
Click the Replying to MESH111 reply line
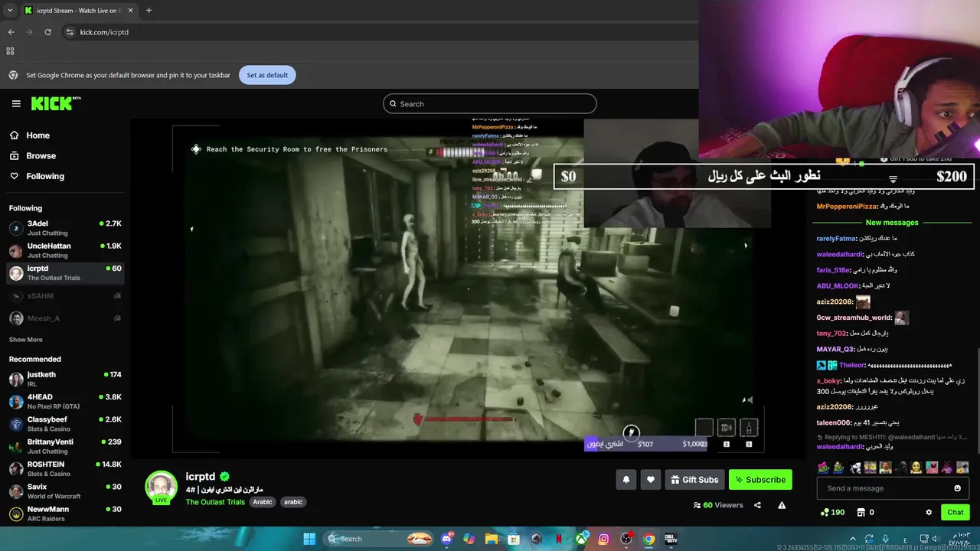pyautogui.click(x=893, y=437)
